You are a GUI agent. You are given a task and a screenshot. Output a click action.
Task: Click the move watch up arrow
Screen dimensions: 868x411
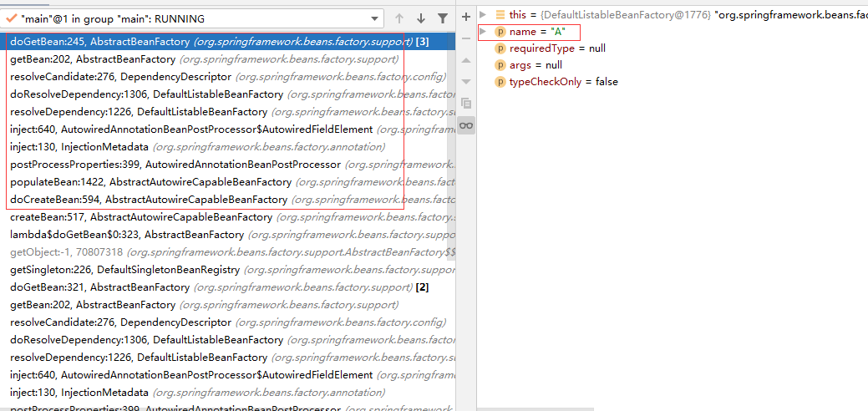click(x=466, y=59)
